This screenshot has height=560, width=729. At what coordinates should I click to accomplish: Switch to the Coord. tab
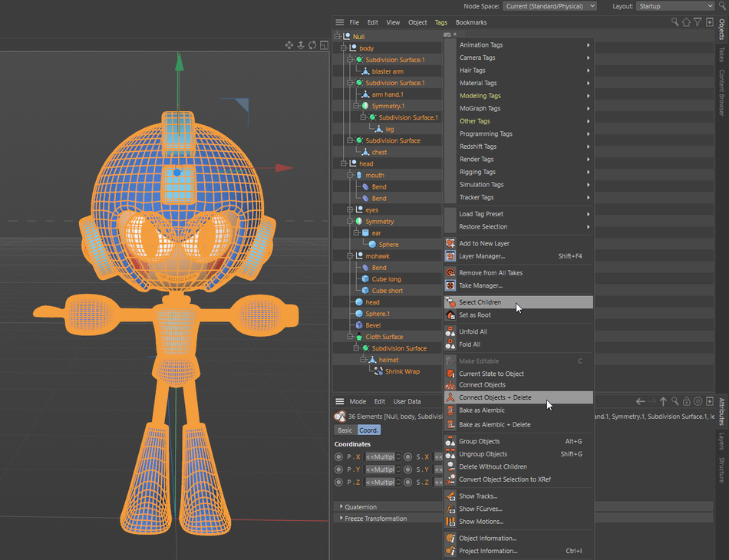pyautogui.click(x=368, y=430)
